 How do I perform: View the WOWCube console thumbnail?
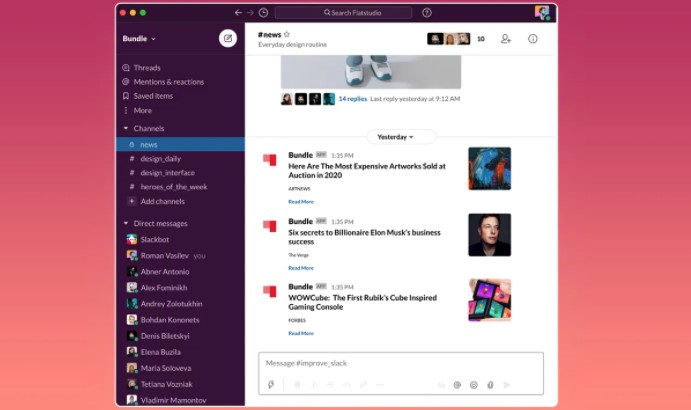(x=490, y=300)
